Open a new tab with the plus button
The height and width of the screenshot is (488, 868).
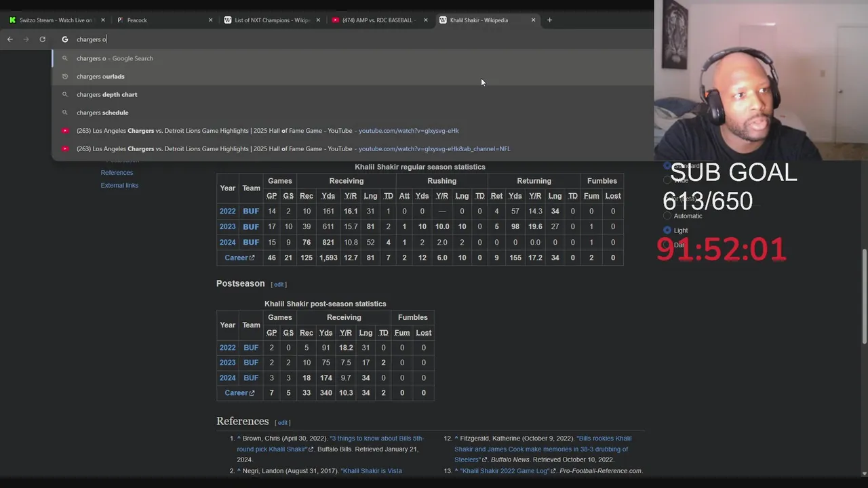549,20
